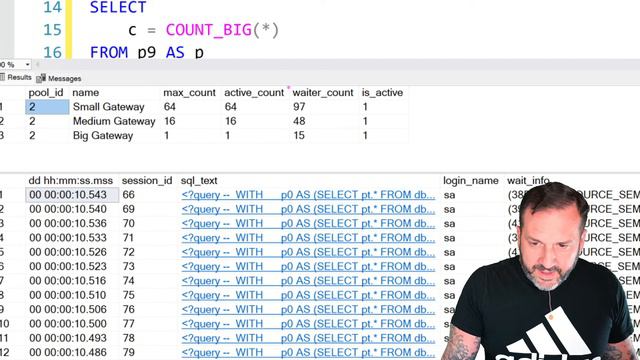Open sql_text query link for session 75
The width and height of the screenshot is (640, 360).
coord(308,295)
